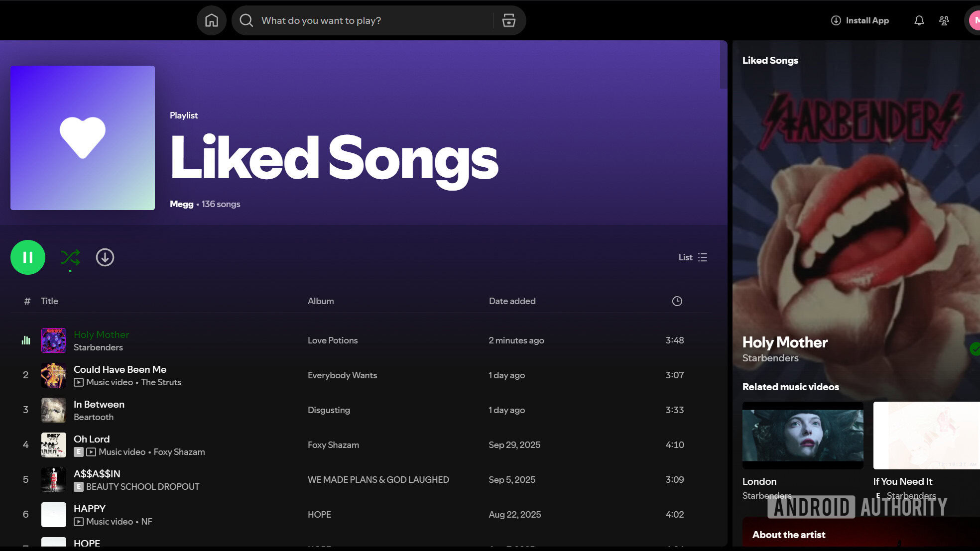Go to the Home page
This screenshot has height=551, width=980.
211,20
